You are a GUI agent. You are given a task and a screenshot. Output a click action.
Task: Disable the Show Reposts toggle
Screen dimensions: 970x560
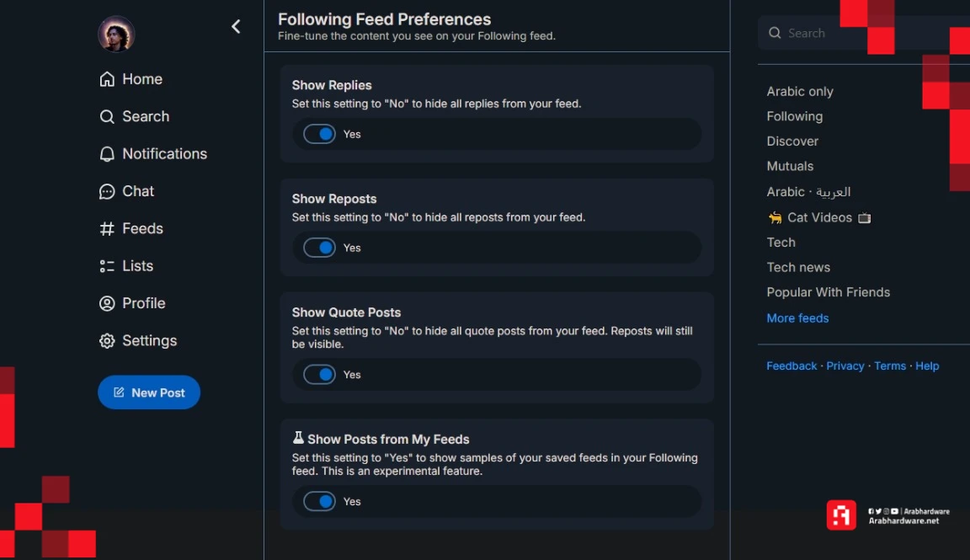(319, 248)
